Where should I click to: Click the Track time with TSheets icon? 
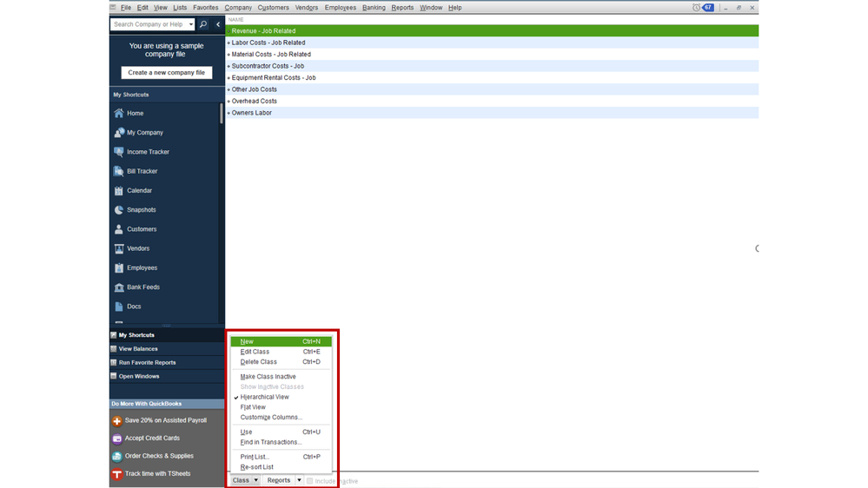(116, 474)
